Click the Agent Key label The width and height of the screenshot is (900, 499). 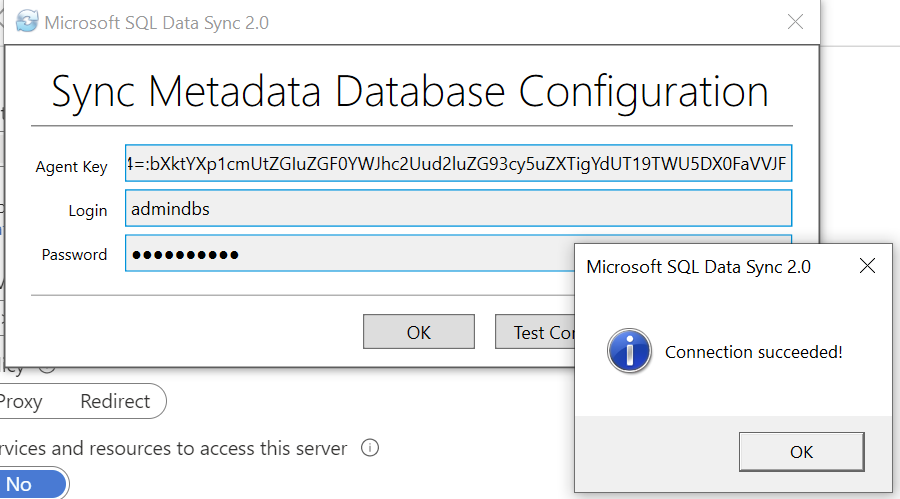point(71,167)
